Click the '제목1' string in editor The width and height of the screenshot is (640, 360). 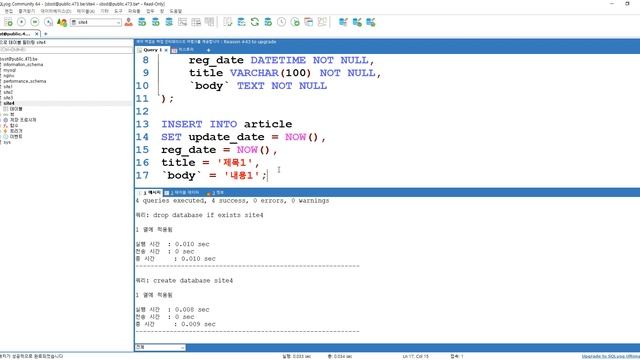(235, 162)
